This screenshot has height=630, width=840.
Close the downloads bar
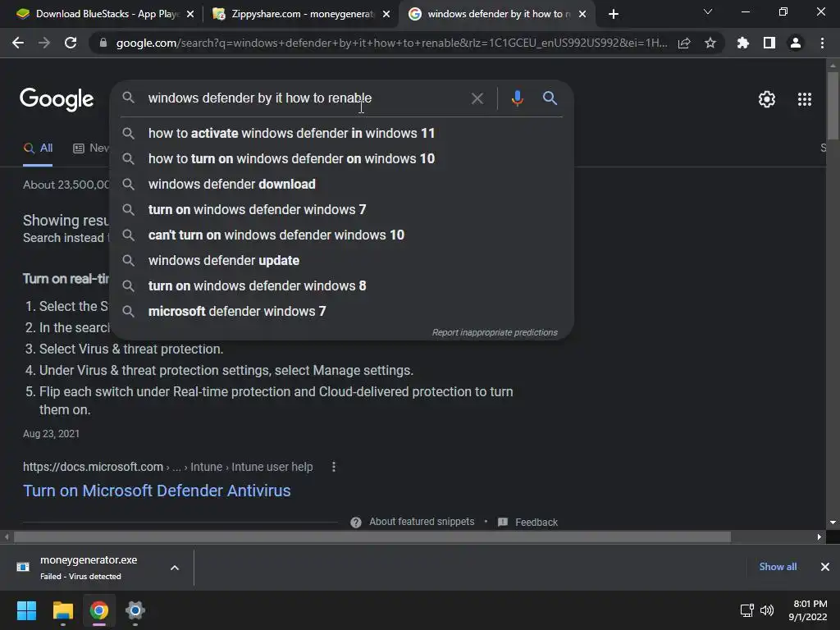(x=825, y=567)
